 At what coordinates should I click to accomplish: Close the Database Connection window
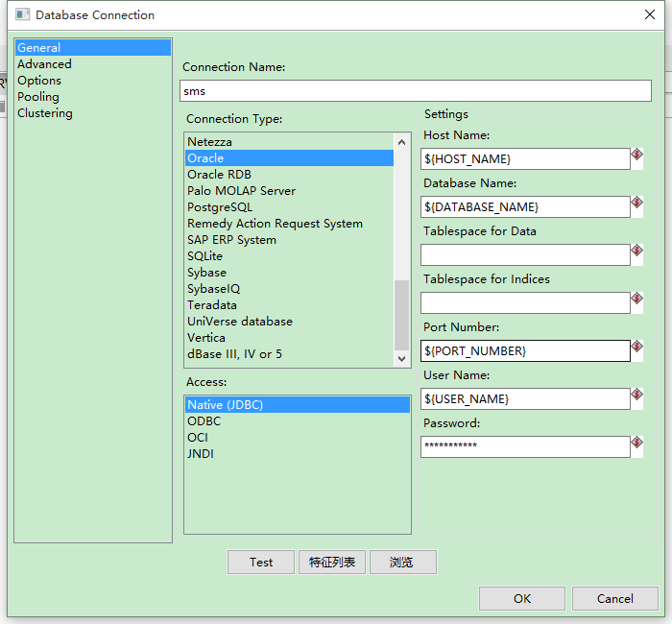(x=650, y=14)
